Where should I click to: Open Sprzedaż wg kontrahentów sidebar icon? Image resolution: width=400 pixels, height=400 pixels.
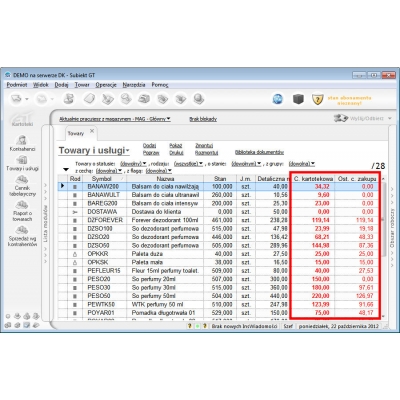(22, 236)
